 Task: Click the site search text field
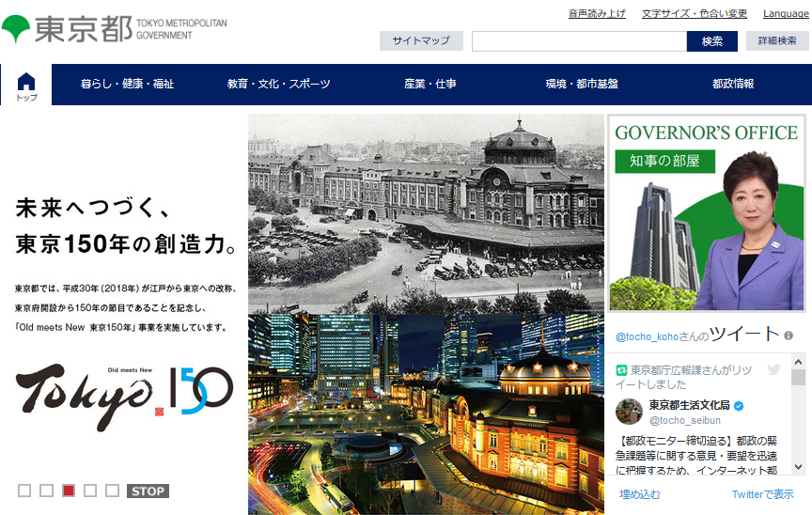[x=579, y=41]
